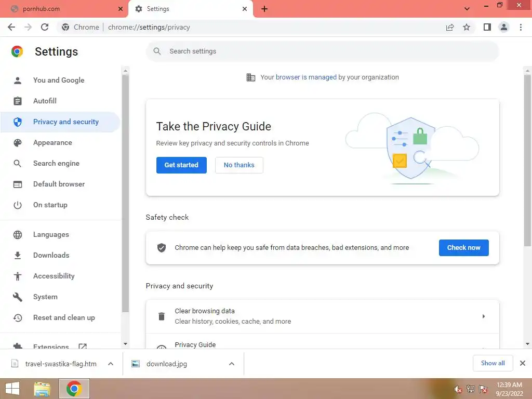Screen dimensions: 532x399
Task: Open Default browser settings
Action: click(60, 184)
